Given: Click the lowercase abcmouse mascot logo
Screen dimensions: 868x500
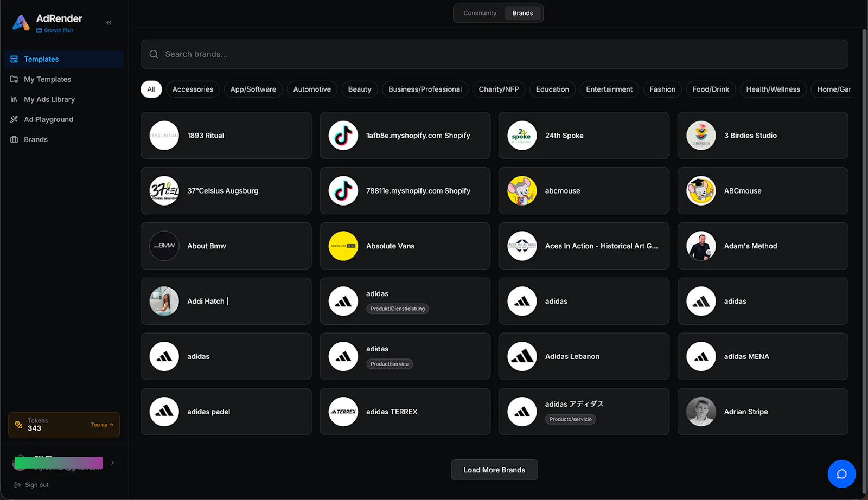Looking at the screenshot, I should 522,191.
